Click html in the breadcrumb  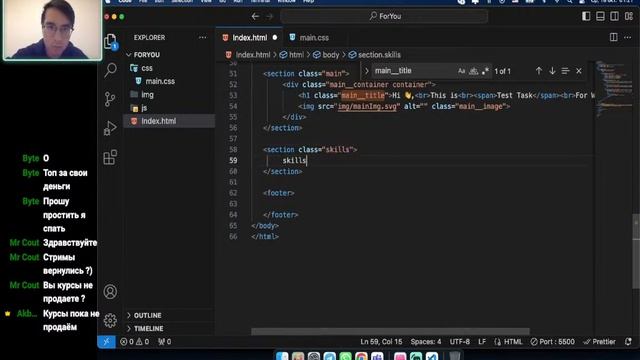[296, 55]
